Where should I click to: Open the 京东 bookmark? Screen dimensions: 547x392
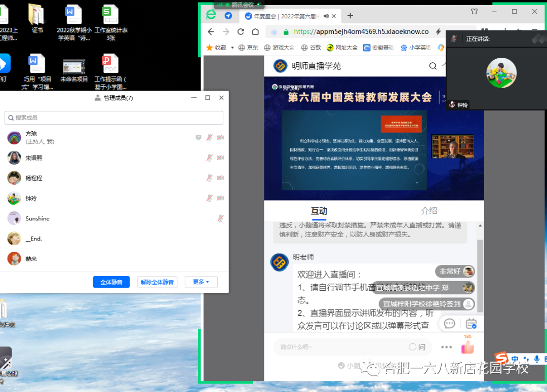tap(248, 48)
